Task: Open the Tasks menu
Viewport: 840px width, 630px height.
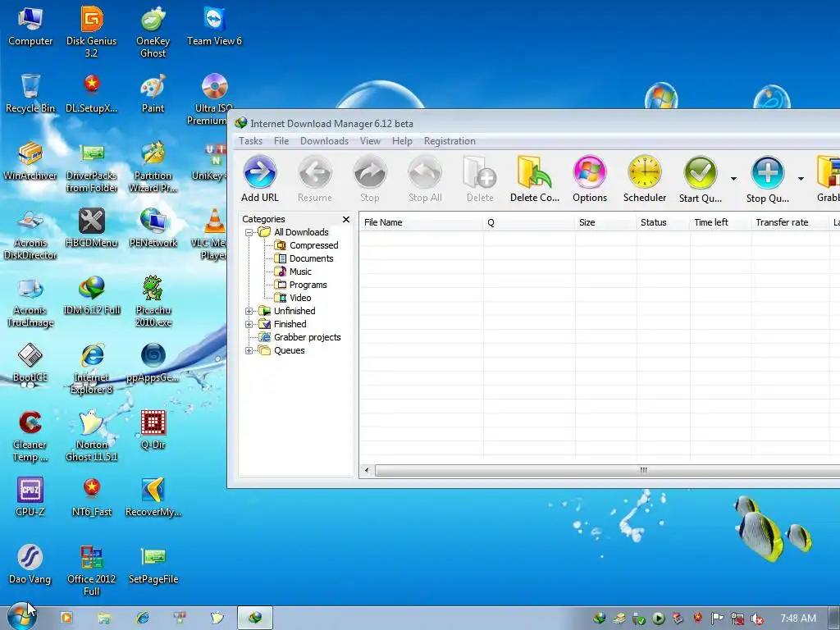Action: coord(250,141)
